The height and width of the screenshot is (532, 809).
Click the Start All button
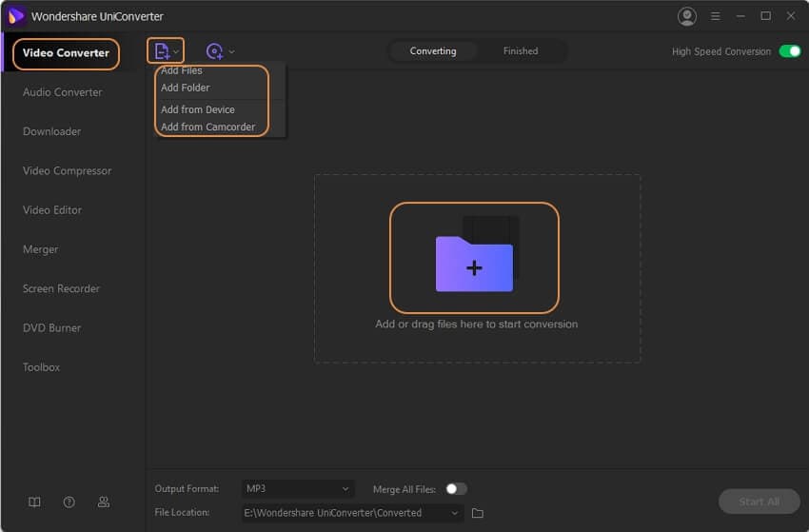[759, 502]
